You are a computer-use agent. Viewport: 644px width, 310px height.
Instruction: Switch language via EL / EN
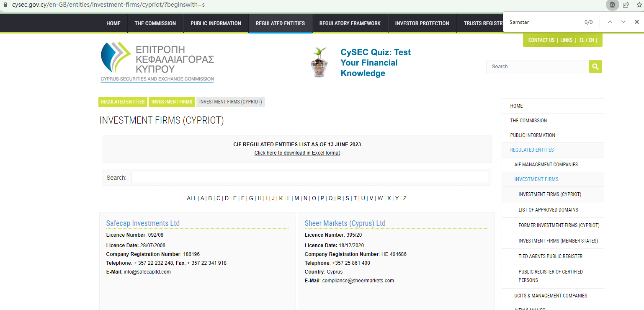point(587,40)
